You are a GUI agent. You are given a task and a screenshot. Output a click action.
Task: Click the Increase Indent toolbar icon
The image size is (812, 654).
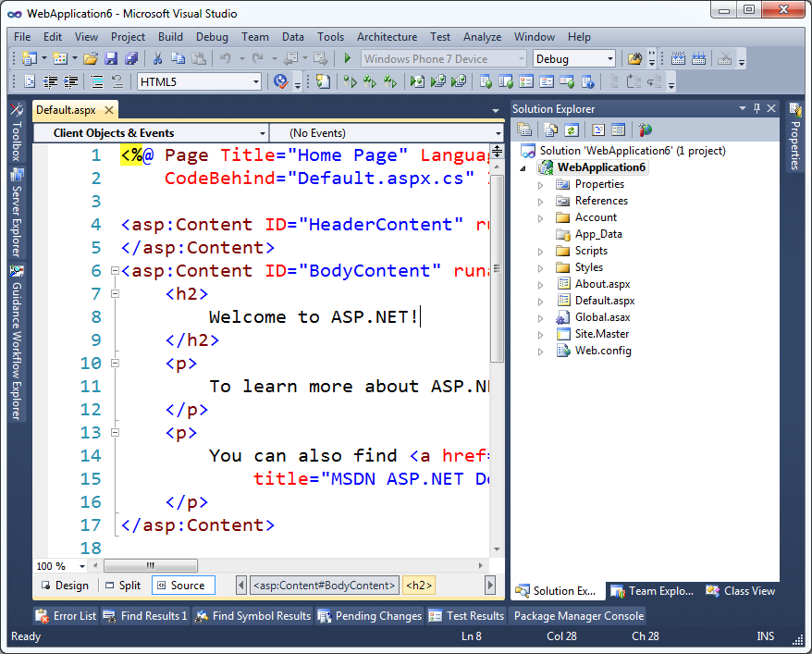(x=71, y=81)
